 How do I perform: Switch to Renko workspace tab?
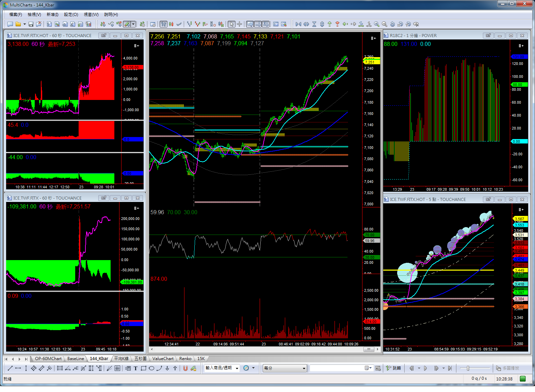click(185, 359)
